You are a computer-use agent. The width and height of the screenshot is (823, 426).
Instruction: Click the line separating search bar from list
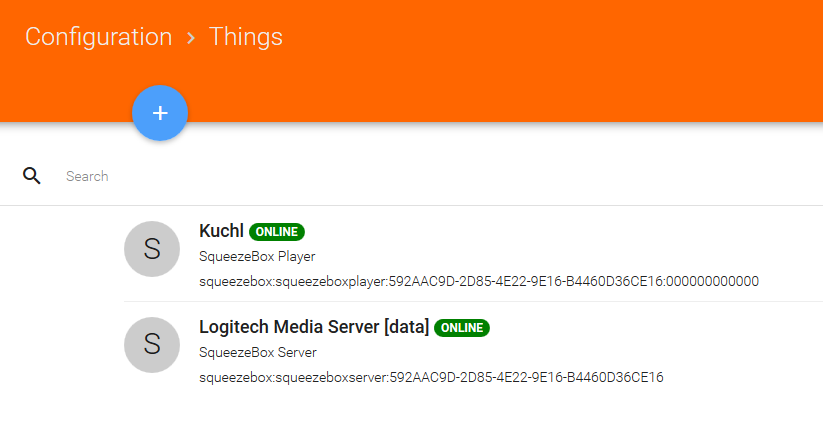tap(412, 205)
